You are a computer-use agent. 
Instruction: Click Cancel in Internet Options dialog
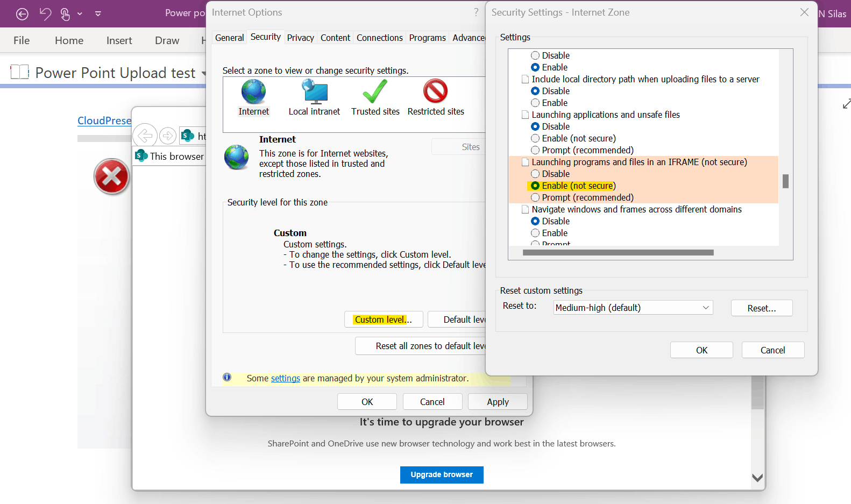432,402
